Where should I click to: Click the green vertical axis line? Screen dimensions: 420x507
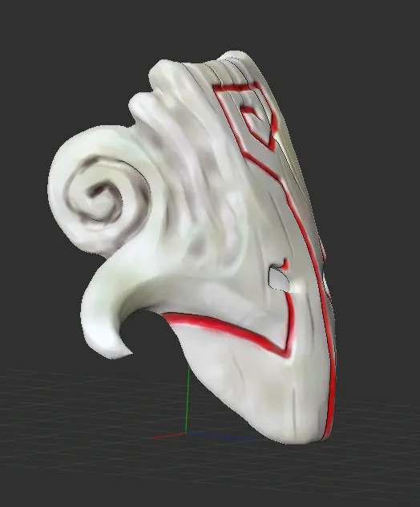[188, 400]
